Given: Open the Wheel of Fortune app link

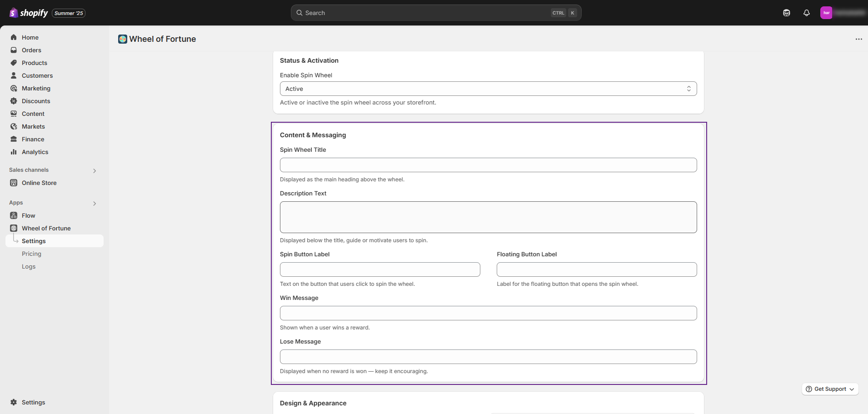Looking at the screenshot, I should pos(46,228).
